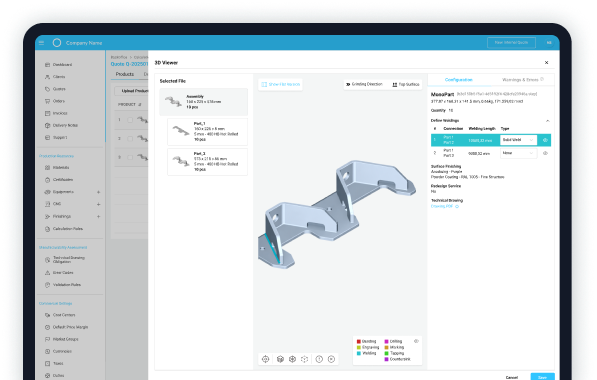The width and height of the screenshot is (597, 380).
Task: Select welding row 1 in the table
Action: click(x=491, y=140)
